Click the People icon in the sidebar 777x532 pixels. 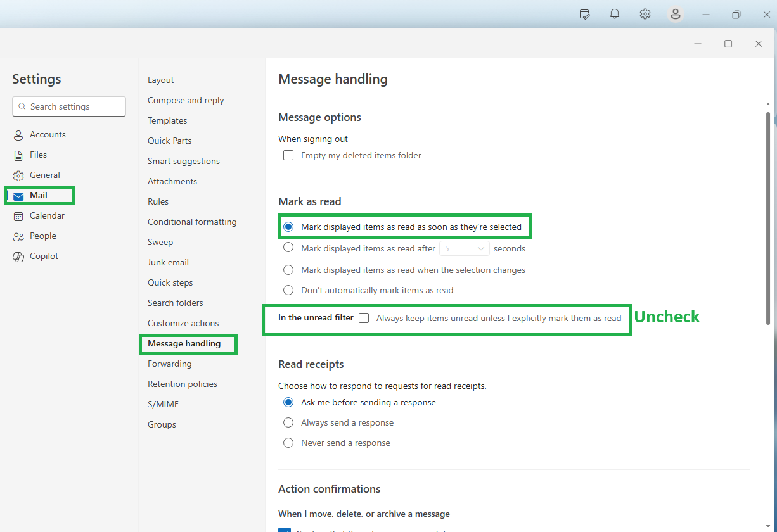(x=18, y=236)
